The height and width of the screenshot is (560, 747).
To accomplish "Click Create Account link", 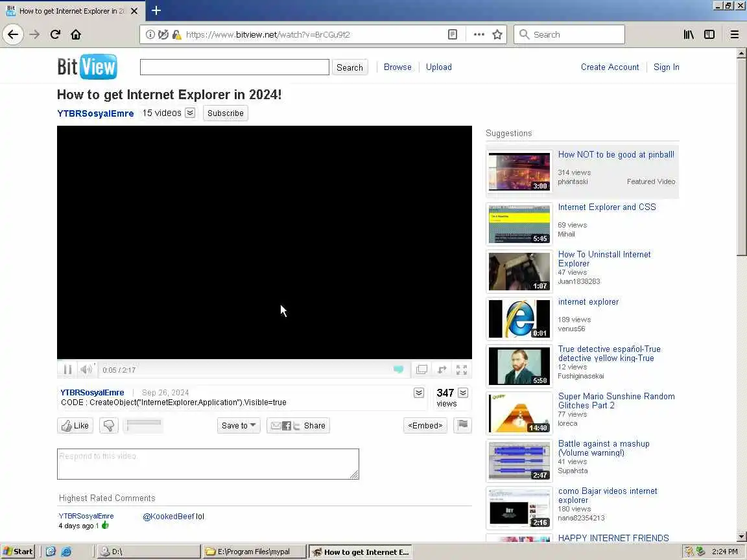I will [610, 67].
